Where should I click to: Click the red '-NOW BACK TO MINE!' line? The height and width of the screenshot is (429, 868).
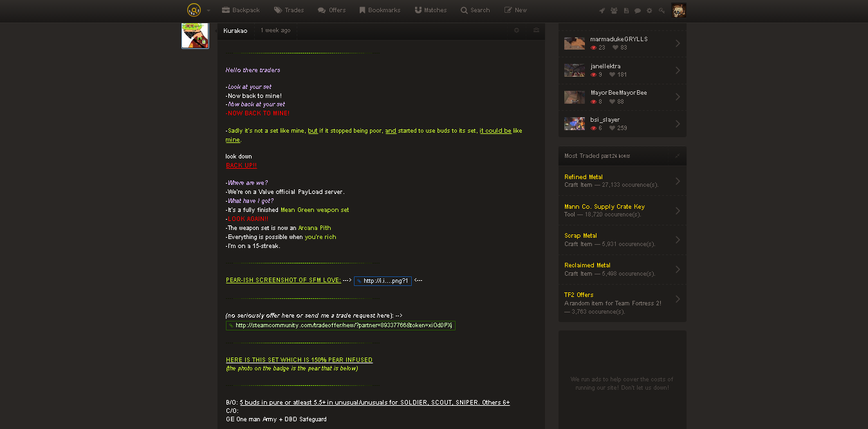pos(257,113)
